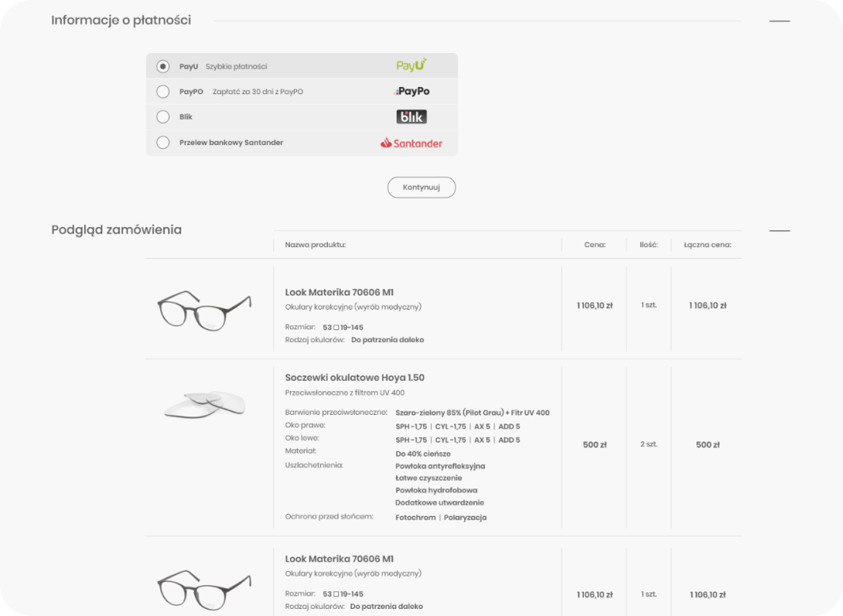Click the Cena column header
The image size is (843, 616).
coord(595,245)
